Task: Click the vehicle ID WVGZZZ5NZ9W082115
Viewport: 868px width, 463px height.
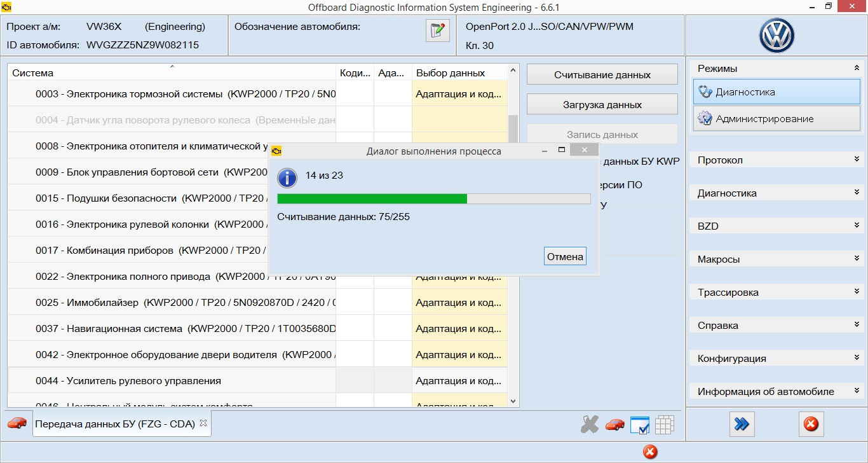Action: point(142,45)
